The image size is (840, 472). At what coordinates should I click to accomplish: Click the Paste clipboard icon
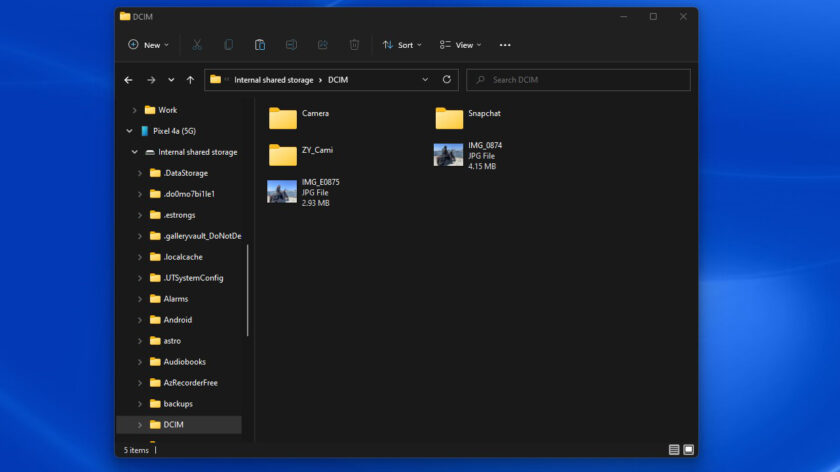pos(260,45)
